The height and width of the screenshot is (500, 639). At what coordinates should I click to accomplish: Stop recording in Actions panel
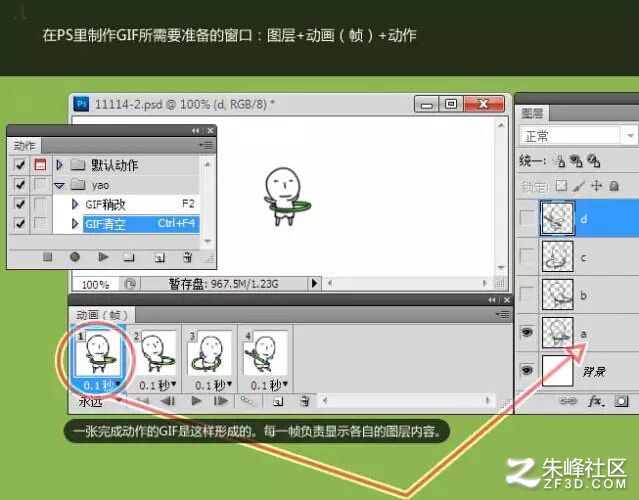coord(47,257)
